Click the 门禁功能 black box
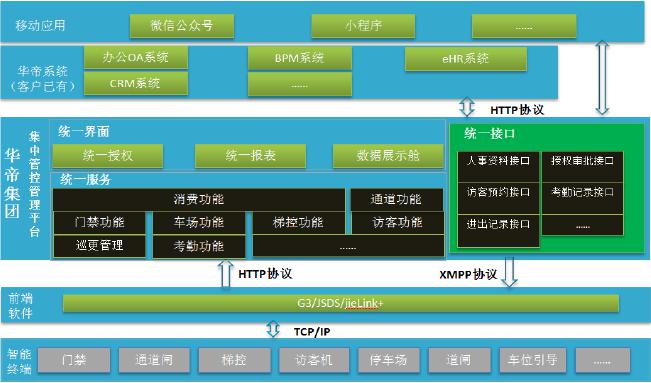Viewport: 651px width, 383px height. [99, 223]
